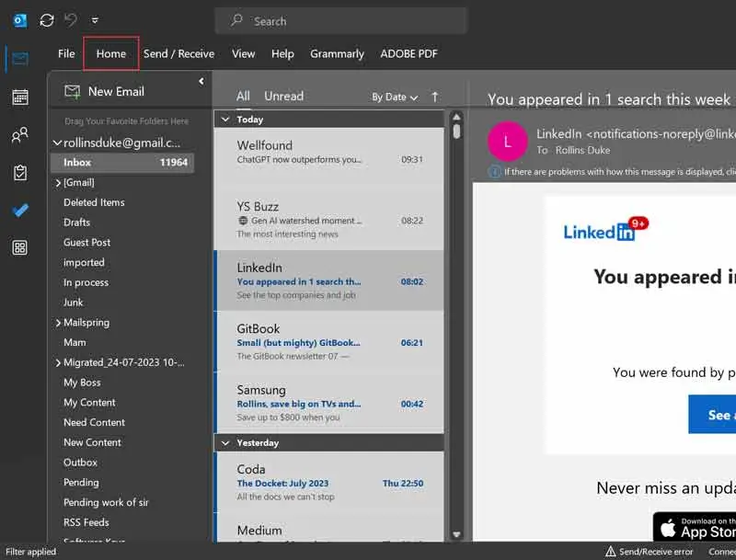
Task: Open the Samsung email from 00:42
Action: 328,403
